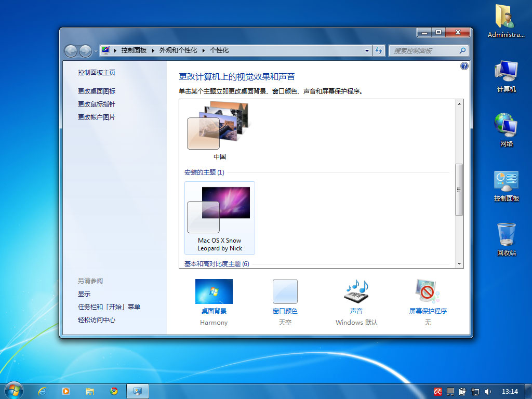Click theme list scroll up arrow
Image resolution: width=532 pixels, height=399 pixels.
pos(459,104)
